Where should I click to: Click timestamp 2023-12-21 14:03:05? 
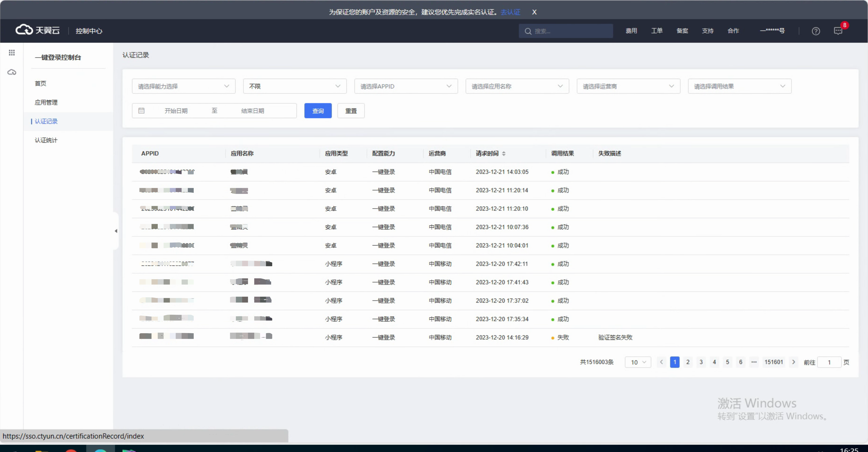point(502,172)
